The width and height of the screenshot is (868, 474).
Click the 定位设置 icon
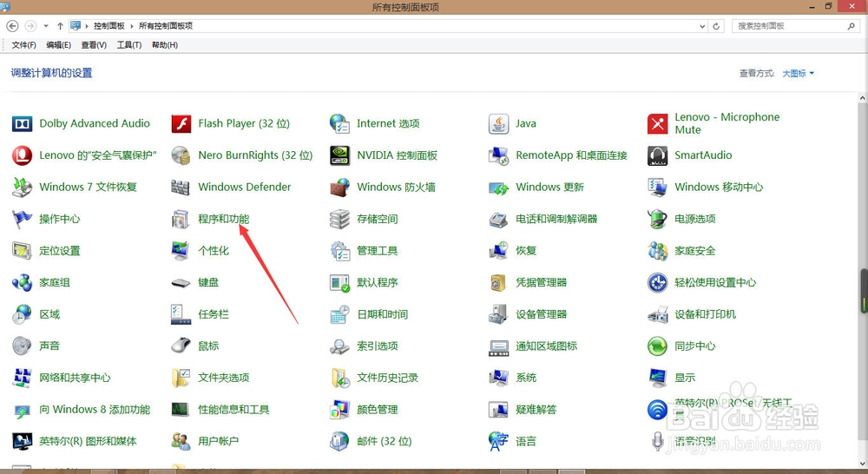(x=23, y=251)
